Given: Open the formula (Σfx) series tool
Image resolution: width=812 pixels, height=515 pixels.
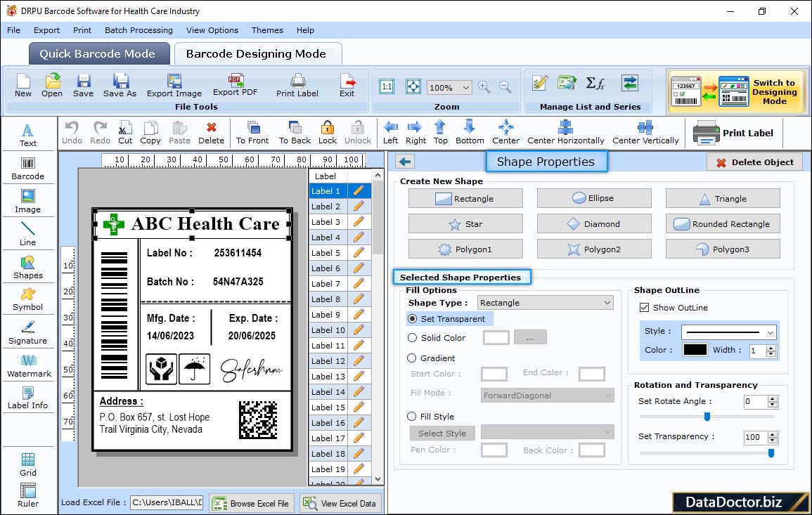Looking at the screenshot, I should click(x=595, y=83).
